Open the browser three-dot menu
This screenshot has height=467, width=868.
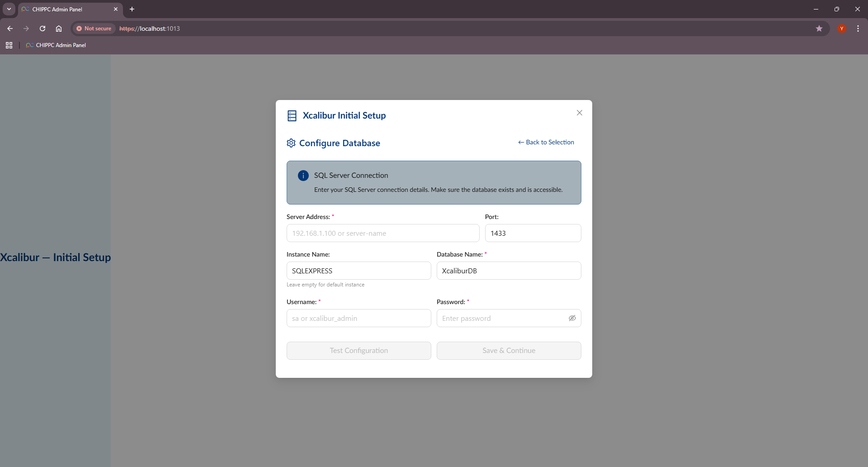858,28
